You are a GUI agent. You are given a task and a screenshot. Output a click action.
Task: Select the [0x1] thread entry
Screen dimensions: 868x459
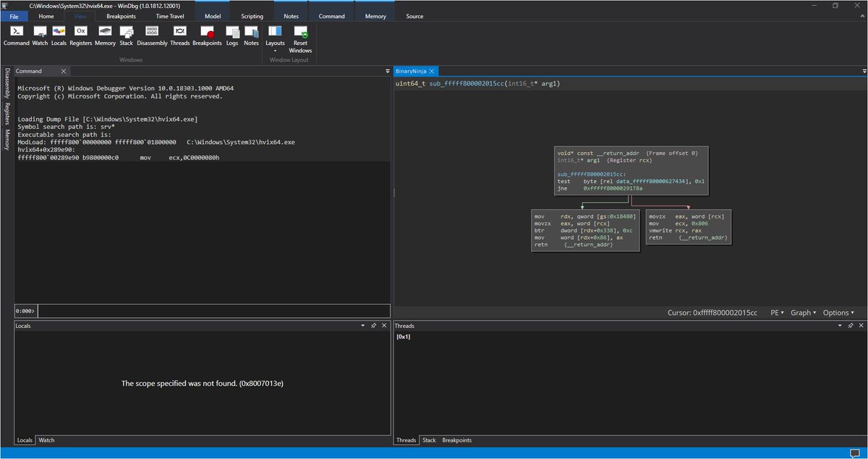[403, 337]
